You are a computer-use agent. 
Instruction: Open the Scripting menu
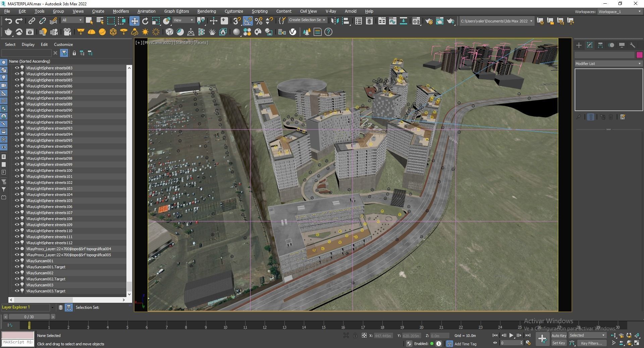[260, 11]
